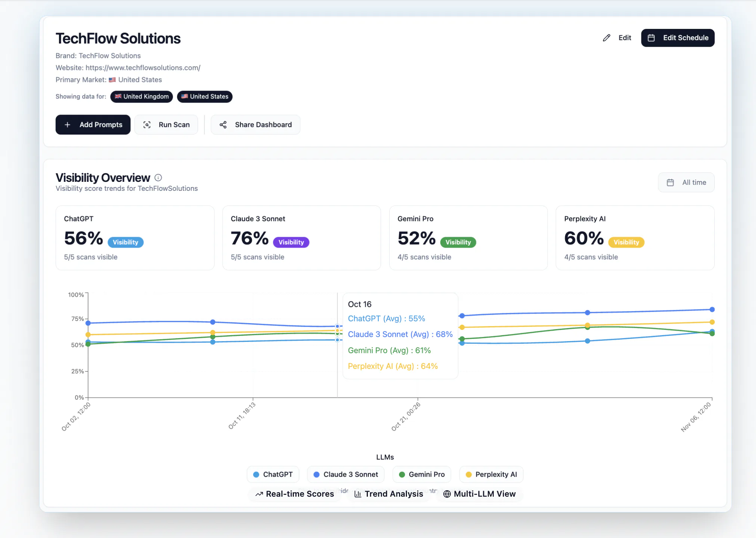Toggle ChatGPT series in chart legend
This screenshot has width=756, height=538.
pos(273,475)
